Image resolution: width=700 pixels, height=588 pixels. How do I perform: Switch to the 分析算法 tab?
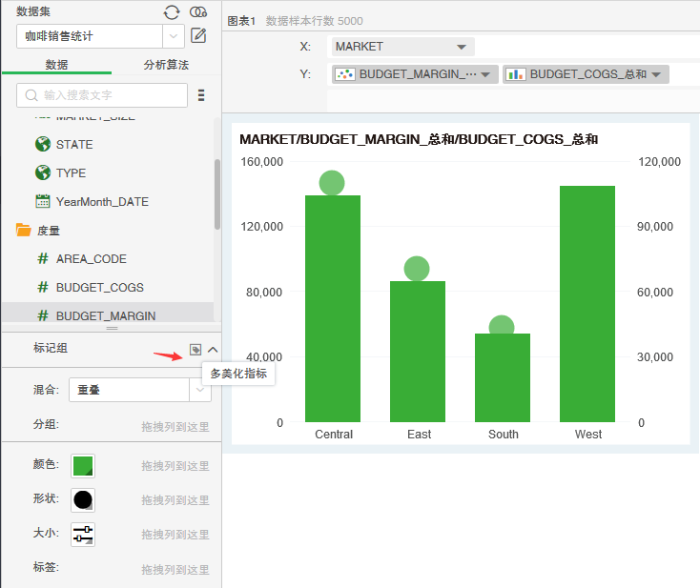(x=166, y=65)
